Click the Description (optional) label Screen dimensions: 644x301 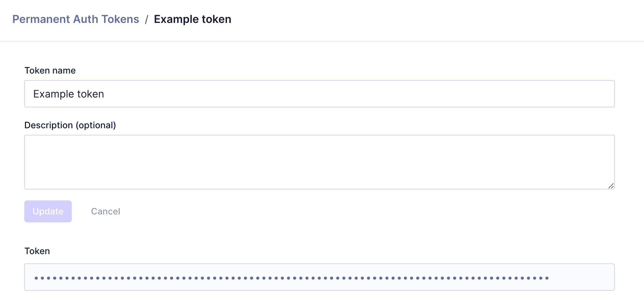(x=70, y=125)
